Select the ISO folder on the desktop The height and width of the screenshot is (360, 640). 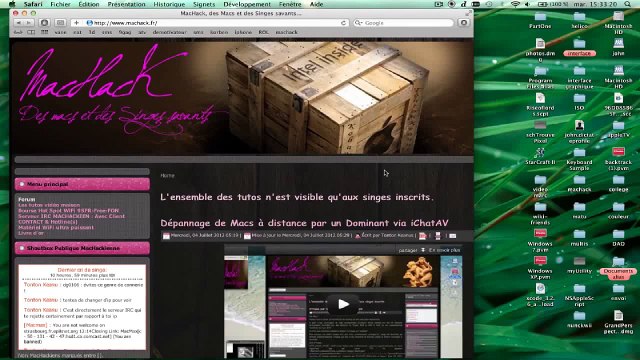(579, 102)
